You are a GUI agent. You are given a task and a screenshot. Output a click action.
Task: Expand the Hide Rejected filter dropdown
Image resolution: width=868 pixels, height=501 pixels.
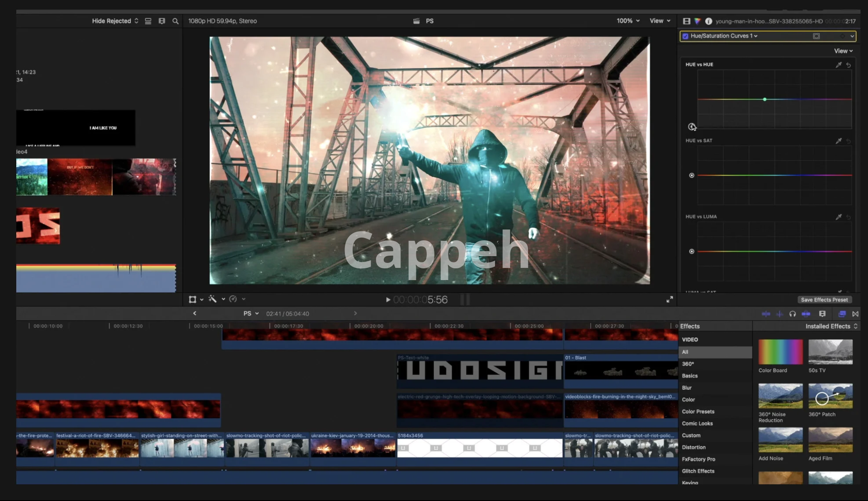[115, 21]
